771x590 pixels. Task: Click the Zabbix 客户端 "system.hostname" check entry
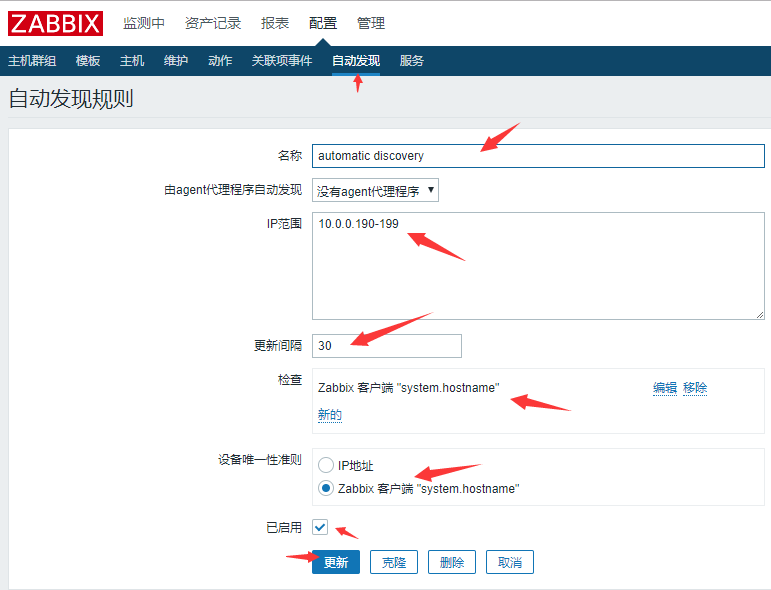pos(409,388)
